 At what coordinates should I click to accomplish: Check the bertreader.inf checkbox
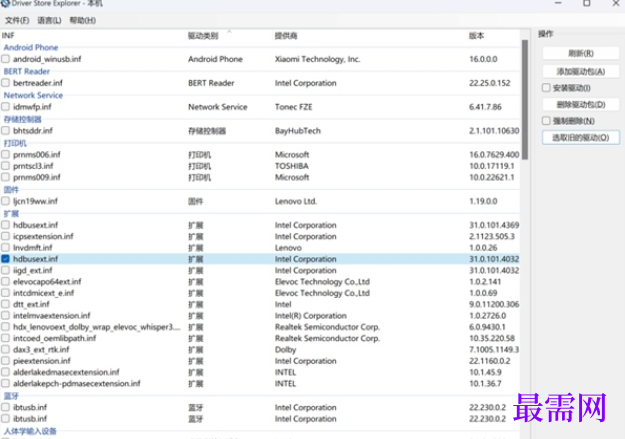click(6, 83)
